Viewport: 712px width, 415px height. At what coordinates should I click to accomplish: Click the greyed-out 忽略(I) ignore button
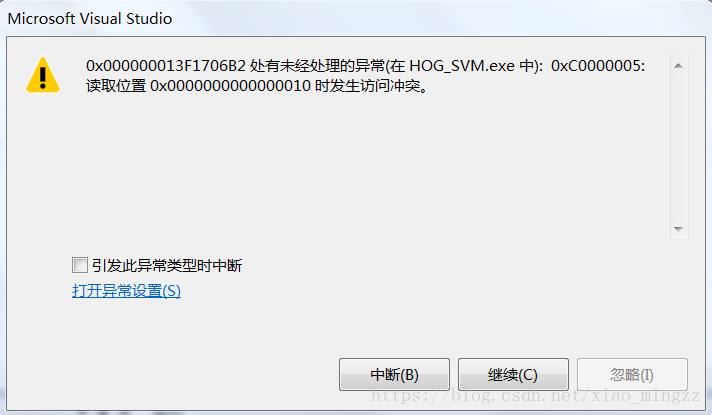[632, 375]
